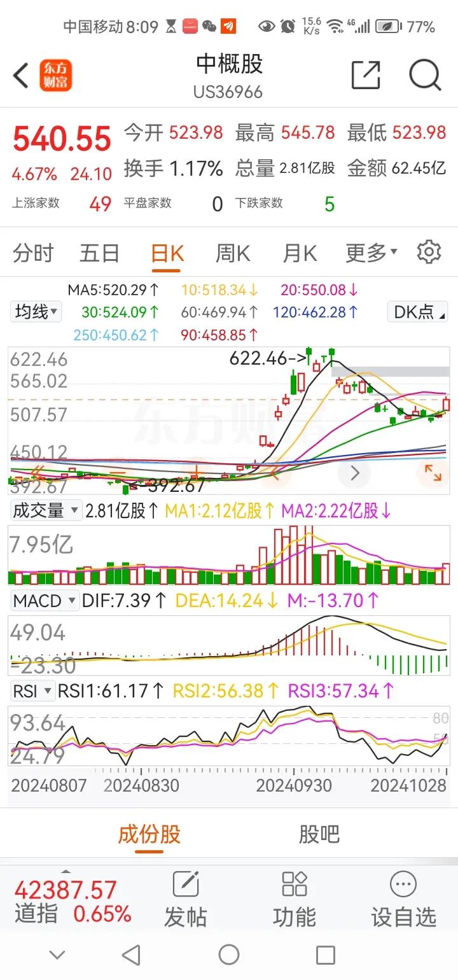Hide navigation bar with down chevron
This screenshot has width=458, height=980.
click(57, 955)
